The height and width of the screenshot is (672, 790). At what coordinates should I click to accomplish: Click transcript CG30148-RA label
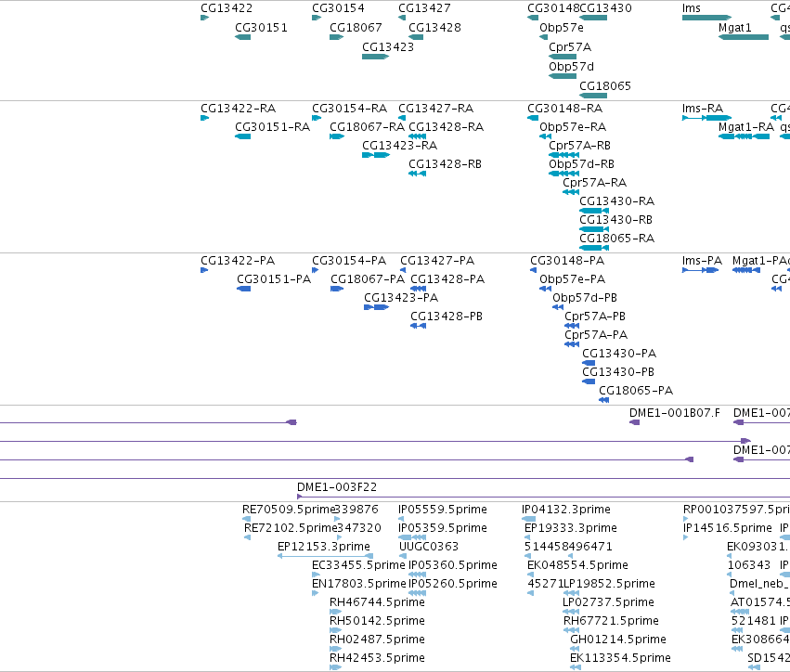[x=564, y=109]
